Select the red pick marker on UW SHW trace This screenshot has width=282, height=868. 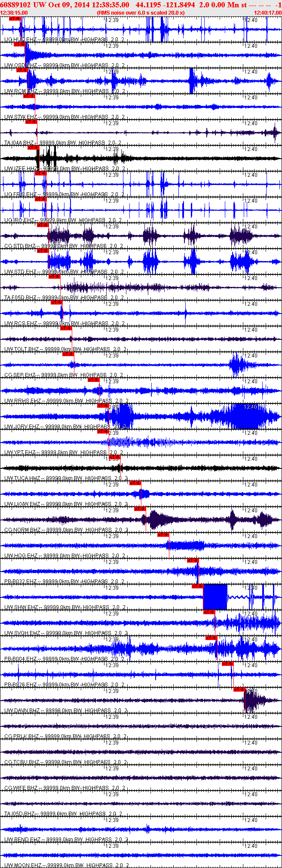pyautogui.click(x=197, y=586)
